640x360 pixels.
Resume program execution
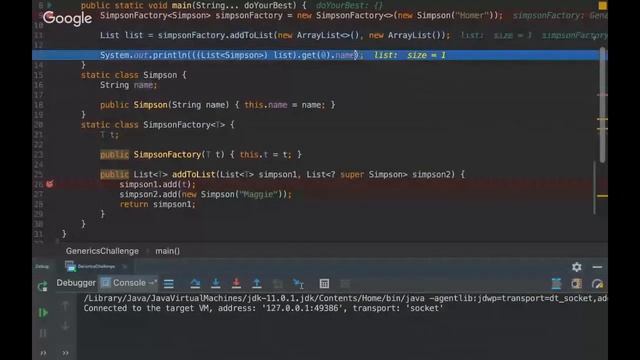click(x=43, y=313)
